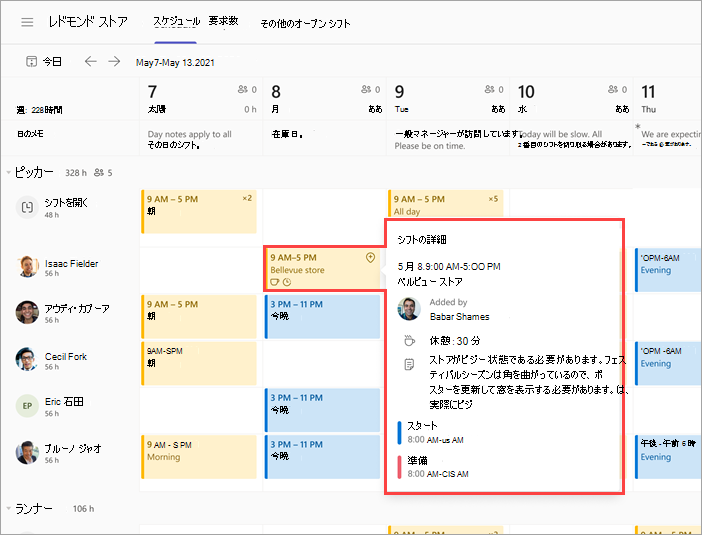Image resolution: width=702 pixels, height=535 pixels.
Task: Open アウディ・カプーア's 3 PM – 11 PM shift
Action: click(x=323, y=317)
